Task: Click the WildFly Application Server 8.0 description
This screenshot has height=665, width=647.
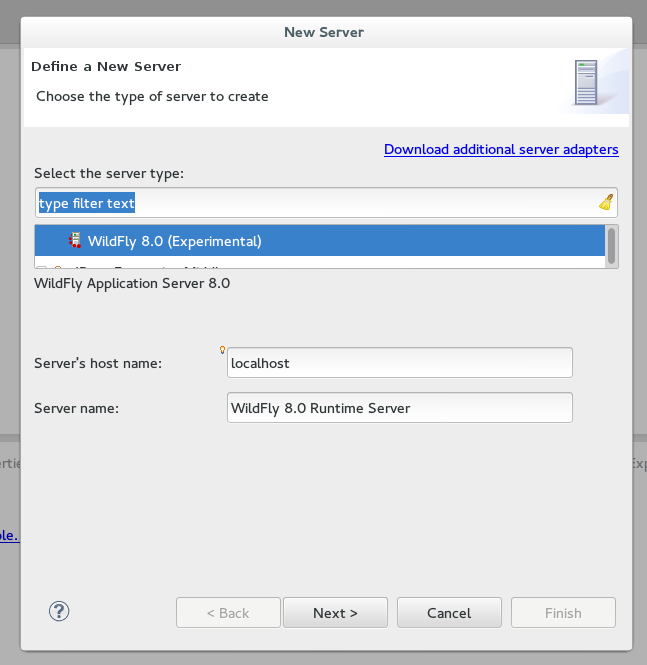Action: pos(132,283)
